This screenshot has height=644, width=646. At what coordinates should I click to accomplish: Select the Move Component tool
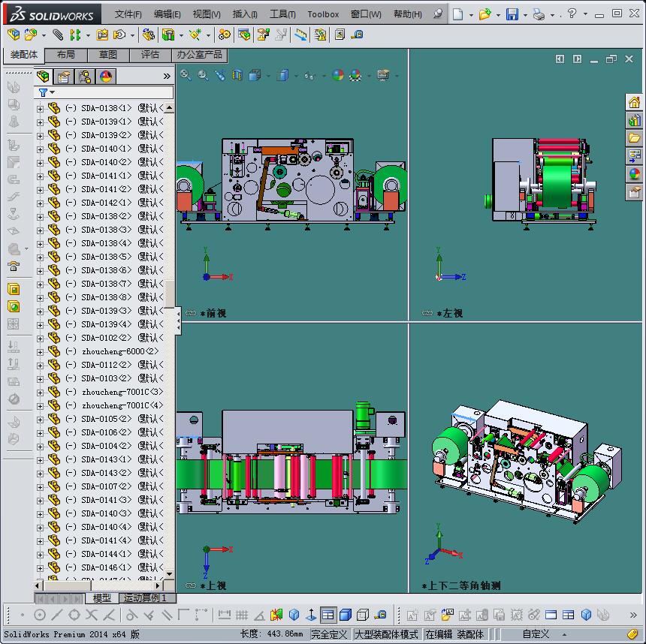pos(119,35)
